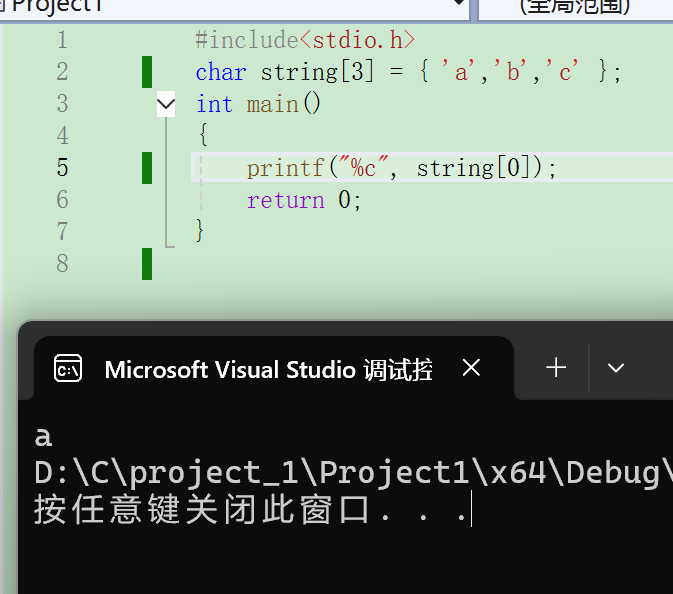Select the Microsoft Visual Studio 调试控 tab

coord(268,370)
